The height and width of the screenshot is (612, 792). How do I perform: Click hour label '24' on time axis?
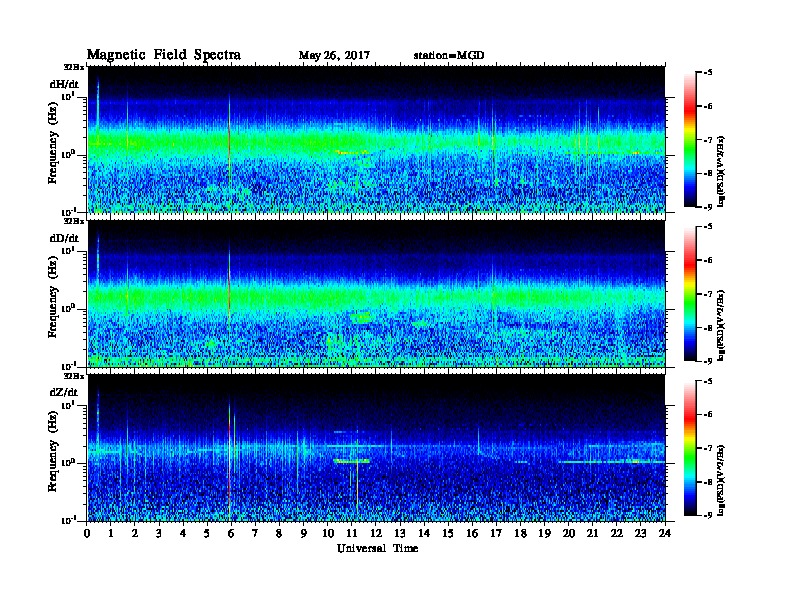[x=665, y=533]
